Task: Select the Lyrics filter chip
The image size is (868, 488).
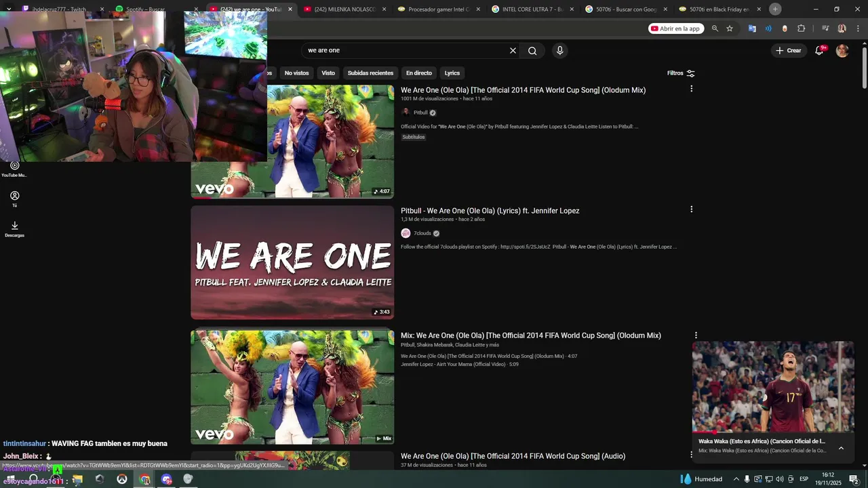Action: (x=452, y=73)
